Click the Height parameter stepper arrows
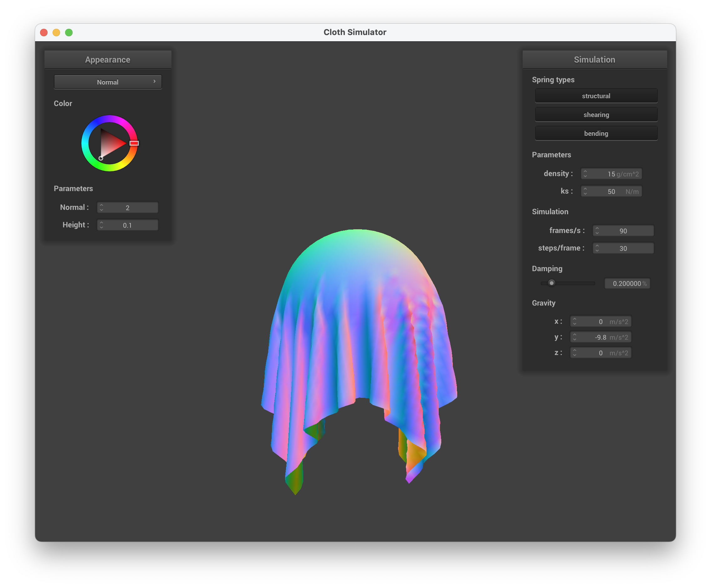Viewport: 711px width, 588px height. click(x=101, y=225)
